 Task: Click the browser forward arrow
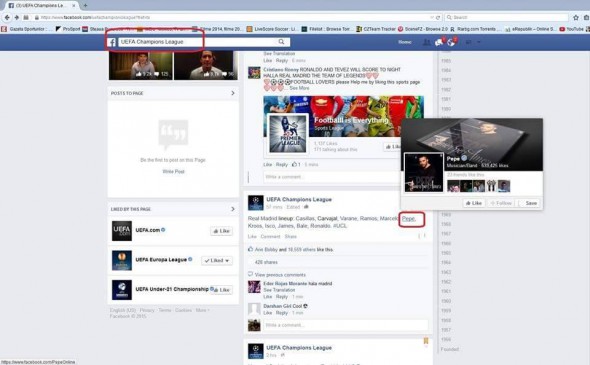pos(16,17)
